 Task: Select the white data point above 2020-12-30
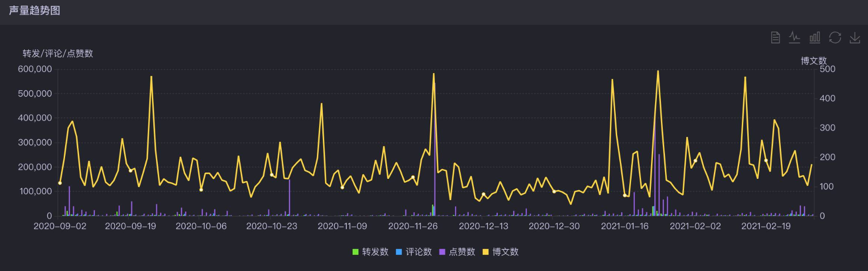pyautogui.click(x=554, y=192)
